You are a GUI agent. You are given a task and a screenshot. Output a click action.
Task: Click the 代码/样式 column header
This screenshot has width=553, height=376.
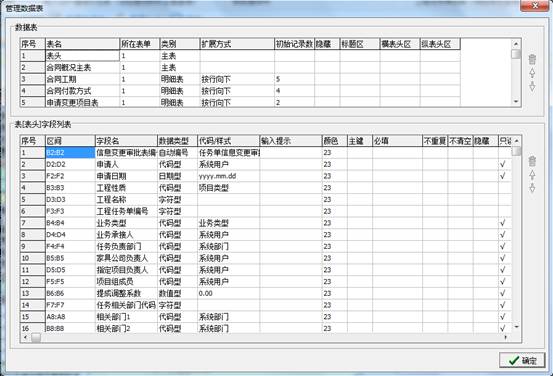click(228, 141)
